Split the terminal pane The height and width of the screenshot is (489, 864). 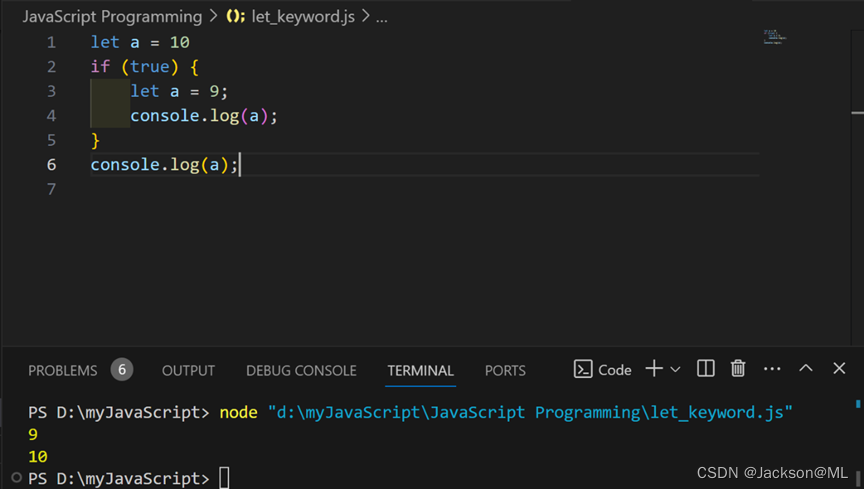[706, 369]
